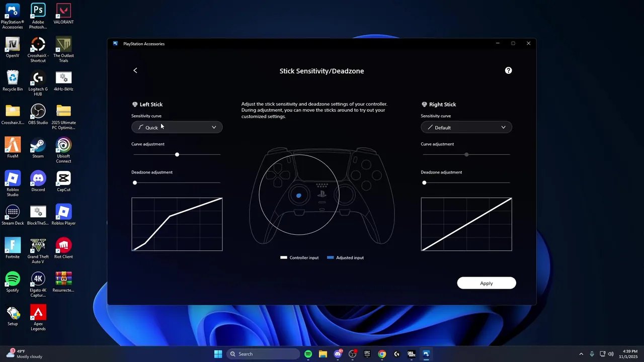Screen dimensions: 644x362
Task: Open Stream Deck desktop icon
Action: click(x=13, y=215)
